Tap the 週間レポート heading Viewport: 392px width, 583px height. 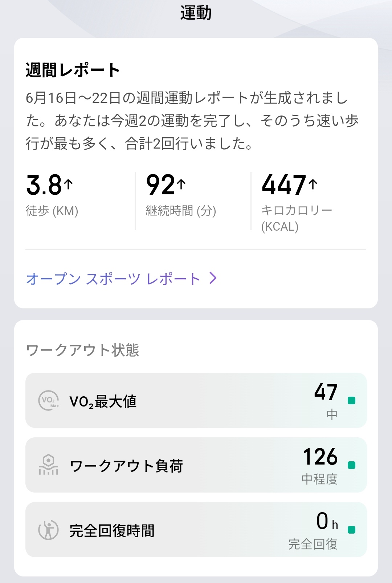pyautogui.click(x=73, y=70)
